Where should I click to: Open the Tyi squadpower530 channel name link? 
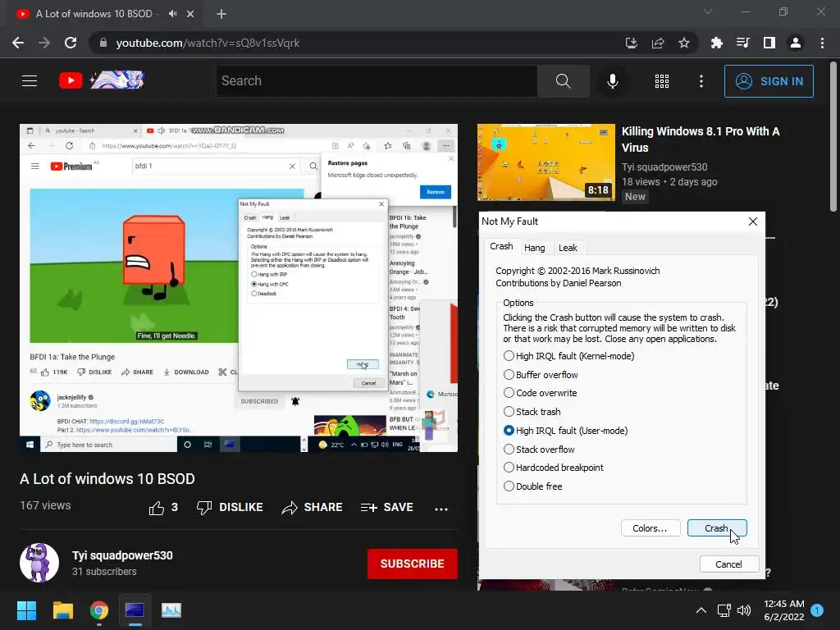click(x=123, y=555)
